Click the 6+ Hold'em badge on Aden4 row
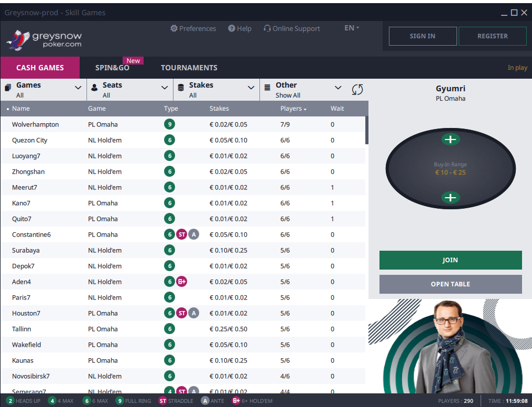The image size is (532, 407). pos(182,282)
